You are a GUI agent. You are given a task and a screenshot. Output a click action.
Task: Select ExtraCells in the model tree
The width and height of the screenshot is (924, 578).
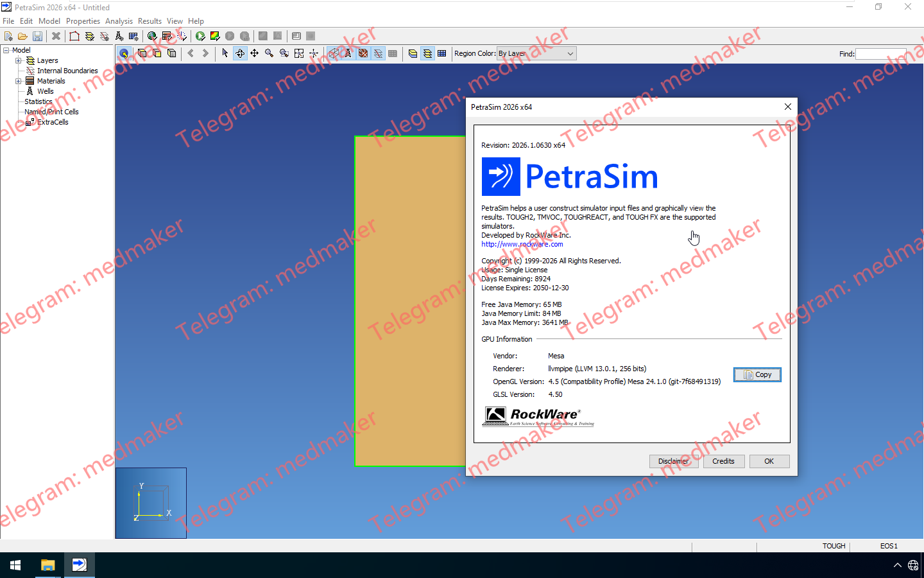pos(53,122)
